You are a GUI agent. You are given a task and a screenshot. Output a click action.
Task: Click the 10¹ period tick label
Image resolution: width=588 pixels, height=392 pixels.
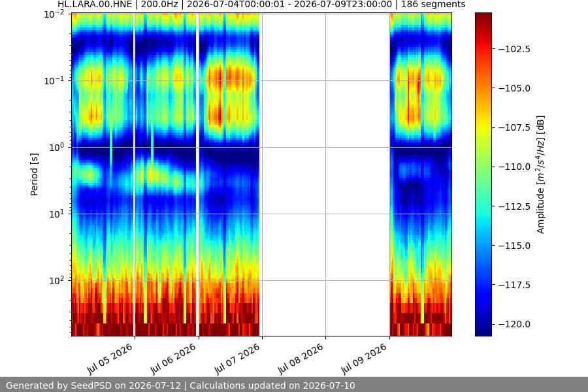pyautogui.click(x=57, y=214)
